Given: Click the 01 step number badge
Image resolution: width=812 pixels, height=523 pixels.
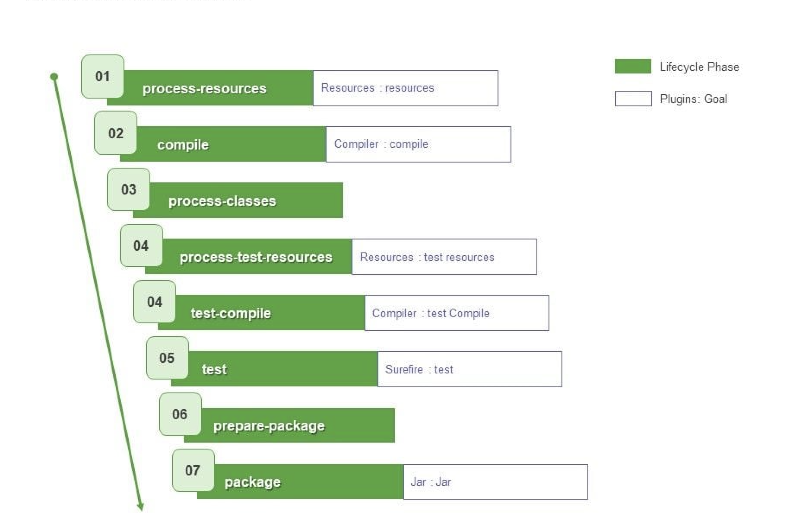Looking at the screenshot, I should (x=103, y=77).
